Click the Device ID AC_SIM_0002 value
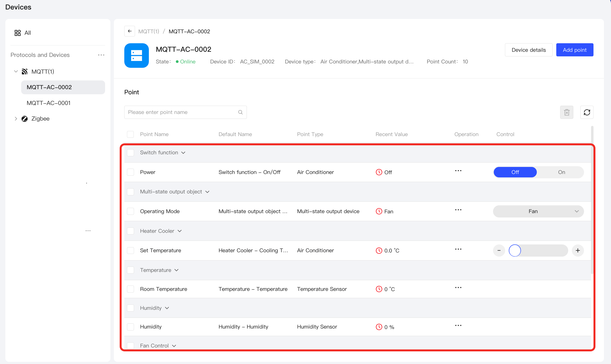The height and width of the screenshot is (364, 611). click(257, 61)
